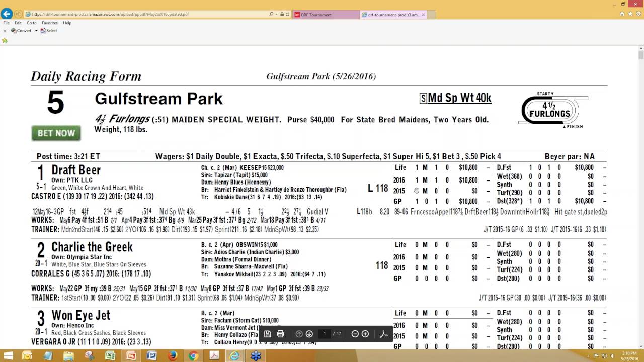Click the add to favorites bar star icon
Image resolution: width=644 pixels, height=362 pixels.
5,40
